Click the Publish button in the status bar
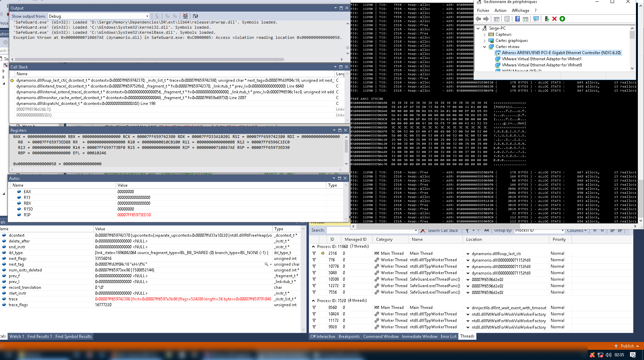Viewport: 644px width, 360px height. [627, 346]
